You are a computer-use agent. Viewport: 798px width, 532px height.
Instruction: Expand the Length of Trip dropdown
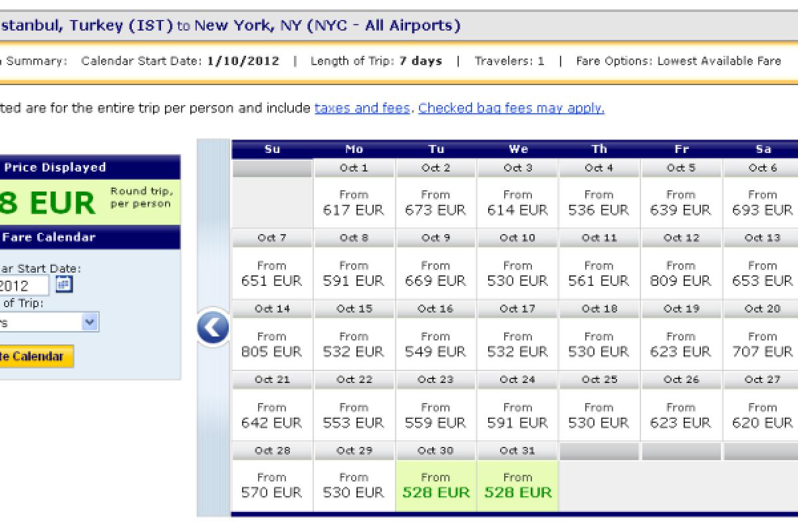coord(90,323)
